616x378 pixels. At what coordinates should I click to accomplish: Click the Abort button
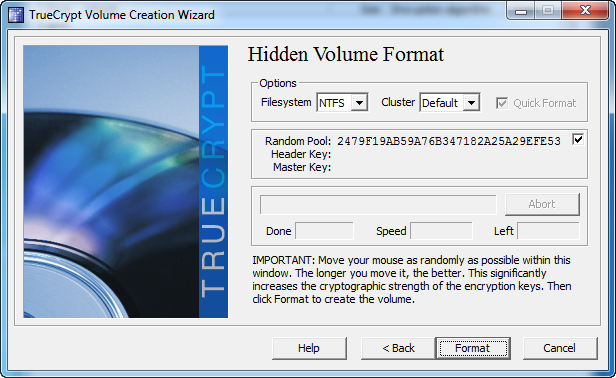point(542,204)
